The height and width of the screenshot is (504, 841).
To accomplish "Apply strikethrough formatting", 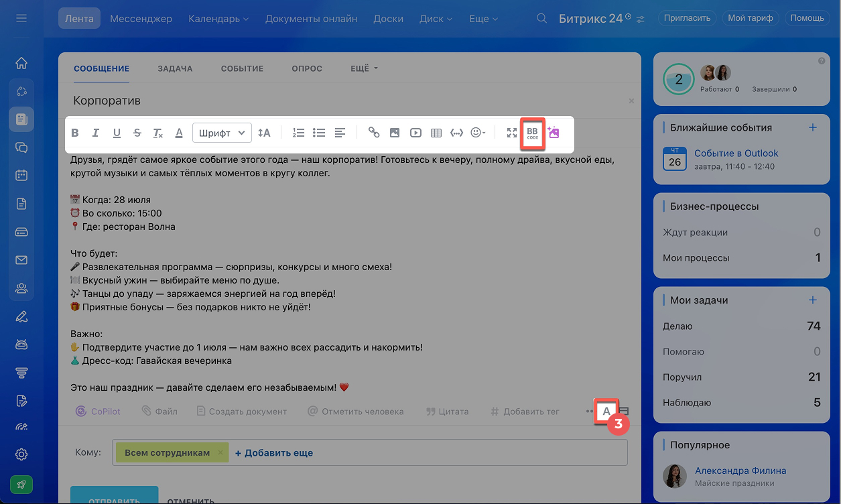I will coord(137,133).
